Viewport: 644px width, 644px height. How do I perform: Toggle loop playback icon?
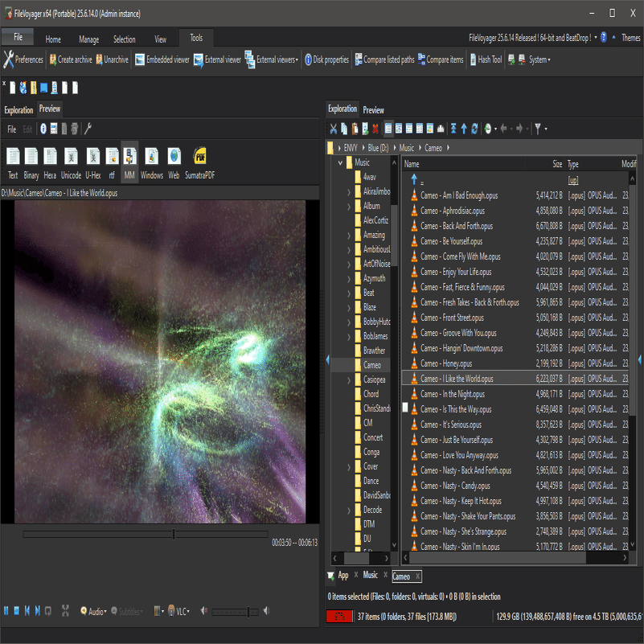click(48, 611)
